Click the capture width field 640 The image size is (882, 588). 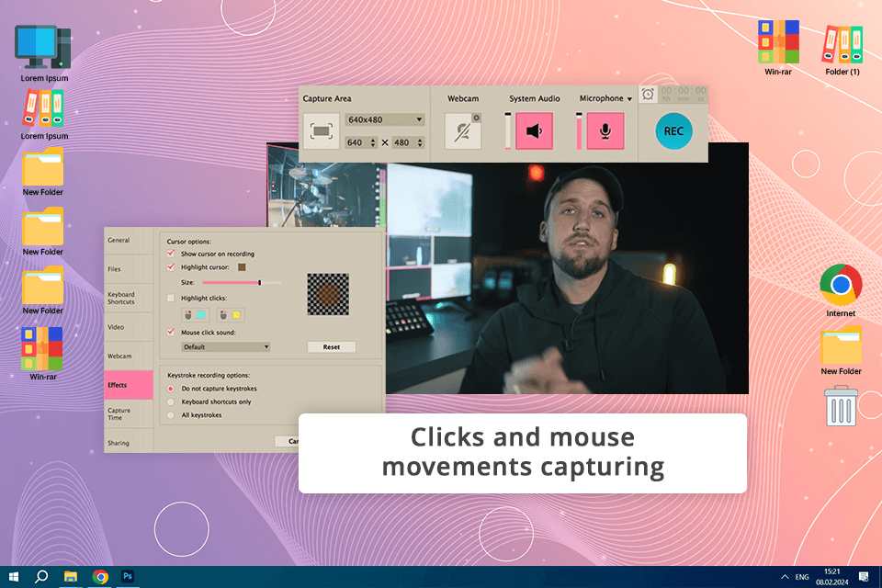tap(356, 143)
